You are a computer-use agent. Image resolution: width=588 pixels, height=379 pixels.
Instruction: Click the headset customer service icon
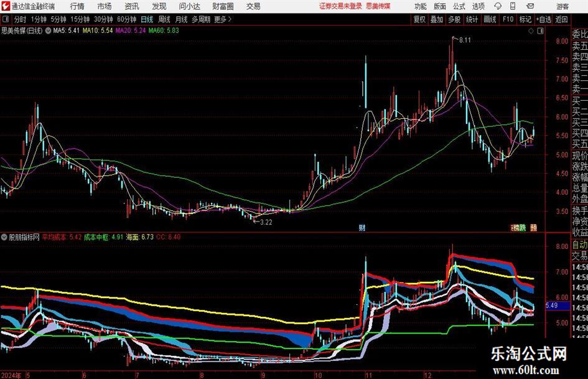click(x=498, y=6)
